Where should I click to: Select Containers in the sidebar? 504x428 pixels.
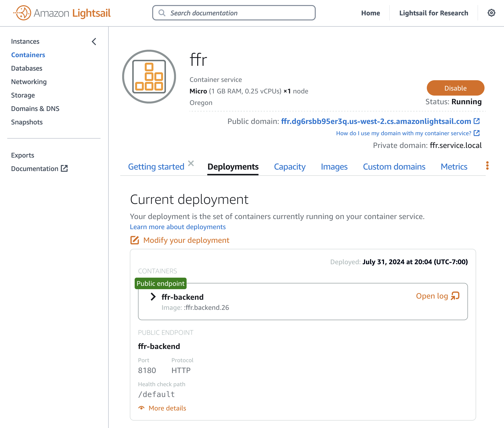(x=28, y=55)
